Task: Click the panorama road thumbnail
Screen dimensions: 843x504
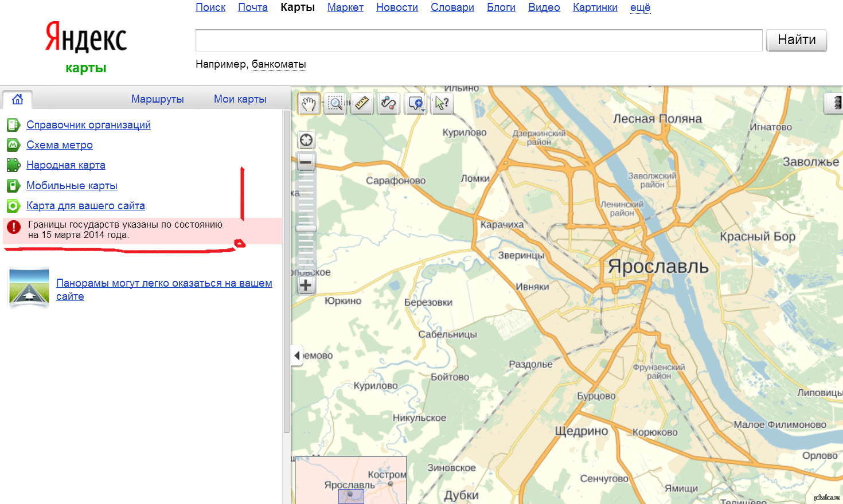Action: (29, 287)
